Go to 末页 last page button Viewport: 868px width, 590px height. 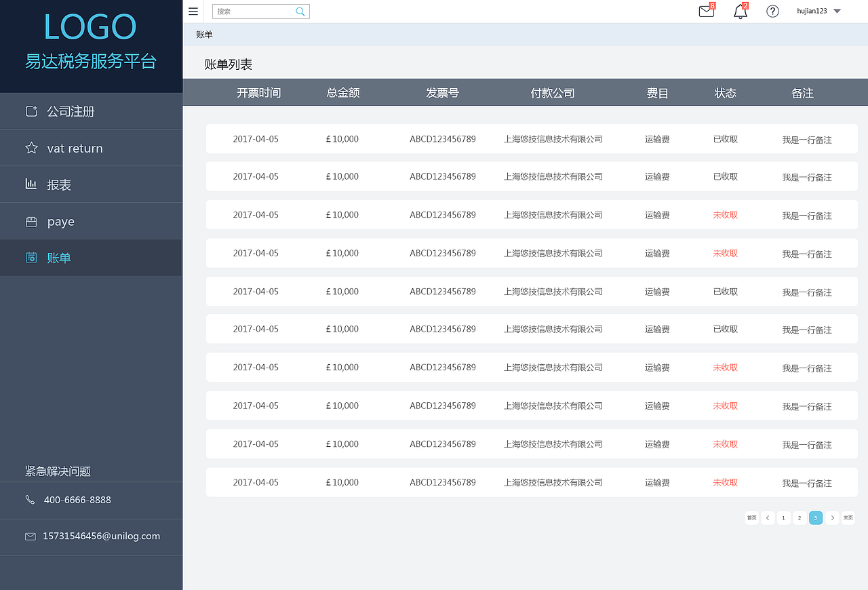[848, 518]
